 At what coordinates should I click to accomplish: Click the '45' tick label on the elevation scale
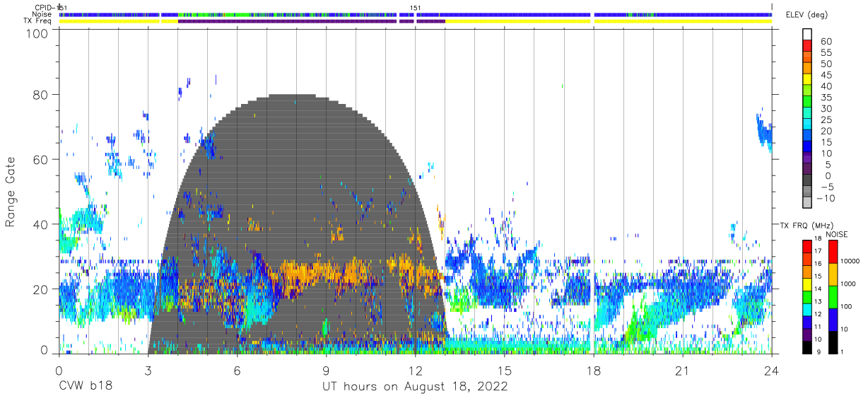[x=826, y=74]
